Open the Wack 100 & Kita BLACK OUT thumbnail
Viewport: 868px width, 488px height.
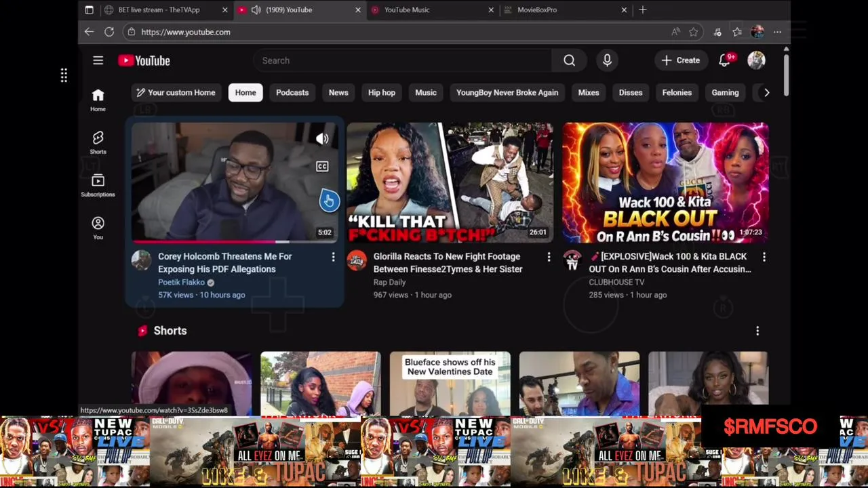[665, 182]
